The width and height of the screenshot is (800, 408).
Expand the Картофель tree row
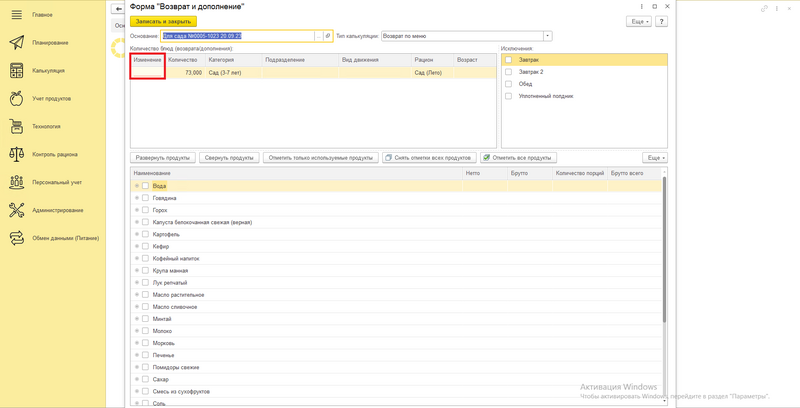(136, 234)
